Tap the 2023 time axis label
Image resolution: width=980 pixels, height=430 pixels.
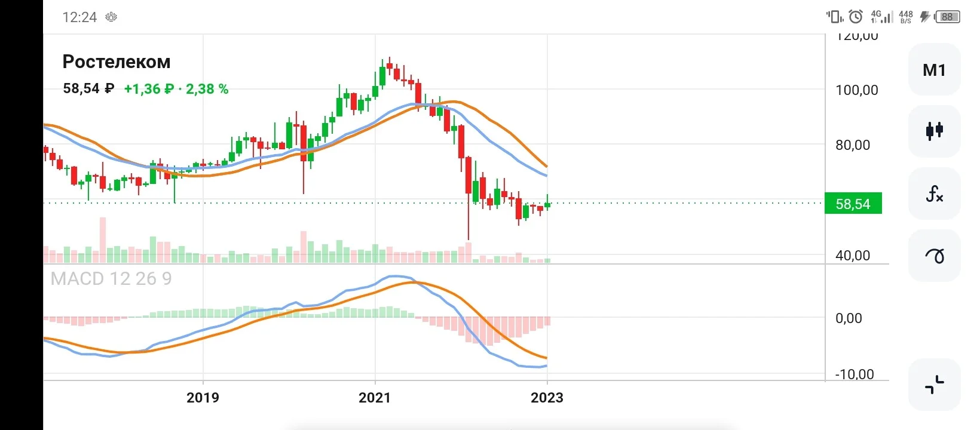coord(547,398)
